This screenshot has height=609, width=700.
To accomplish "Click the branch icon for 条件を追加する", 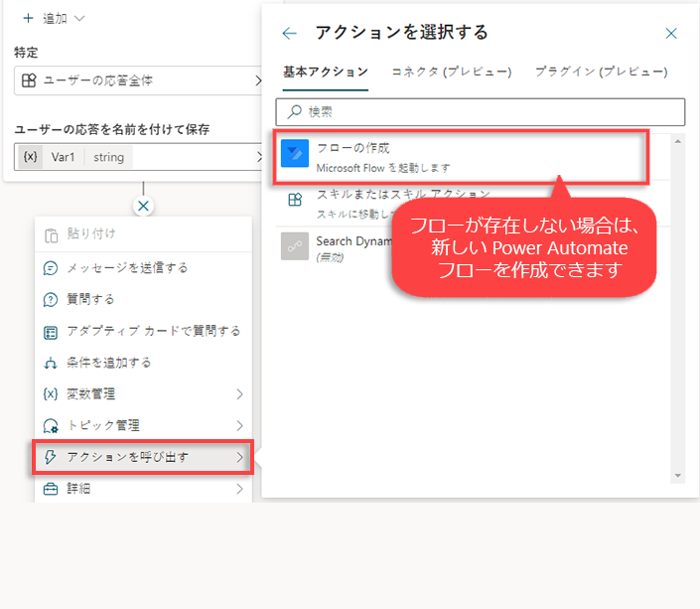I will pyautogui.click(x=51, y=364).
